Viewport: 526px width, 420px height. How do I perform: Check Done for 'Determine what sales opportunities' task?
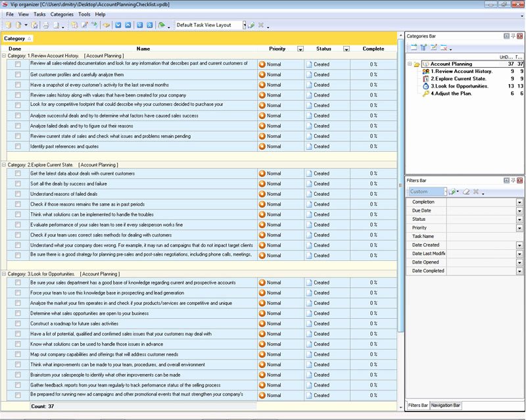point(18,314)
